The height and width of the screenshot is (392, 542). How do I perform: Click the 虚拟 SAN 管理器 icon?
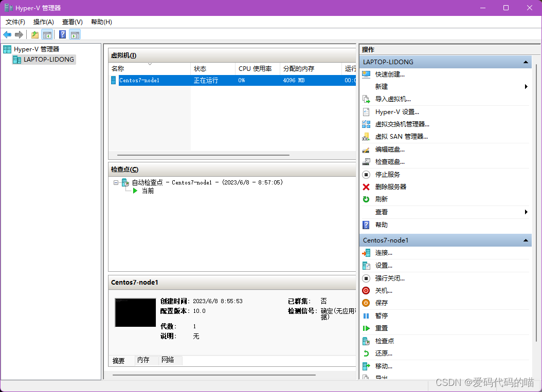tap(366, 137)
